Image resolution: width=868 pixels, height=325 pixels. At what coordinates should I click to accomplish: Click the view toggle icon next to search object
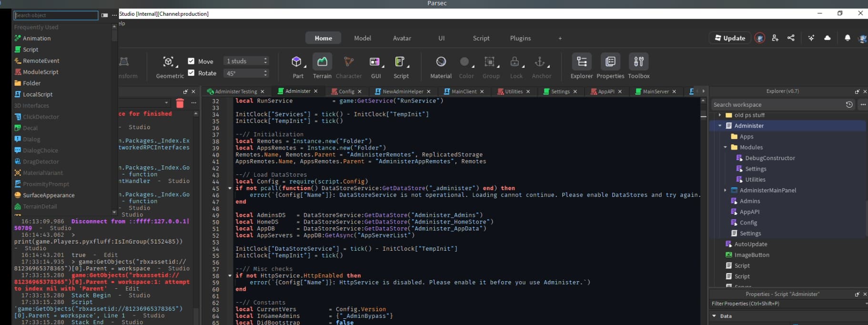click(105, 15)
